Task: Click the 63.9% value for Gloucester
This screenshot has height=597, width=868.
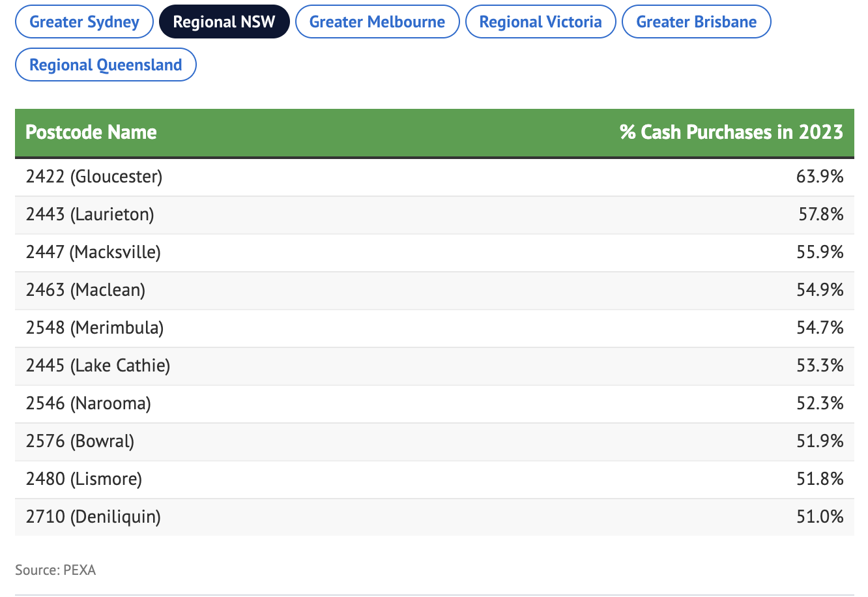Action: pyautogui.click(x=820, y=177)
